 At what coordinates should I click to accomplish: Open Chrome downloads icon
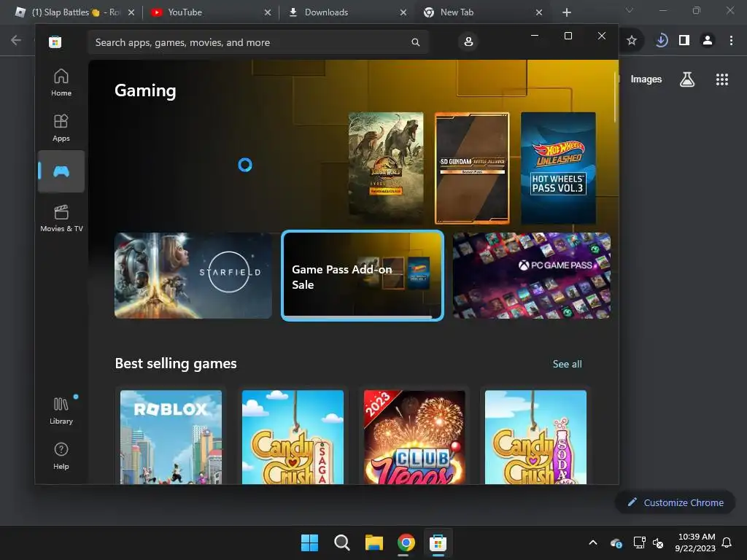(661, 41)
